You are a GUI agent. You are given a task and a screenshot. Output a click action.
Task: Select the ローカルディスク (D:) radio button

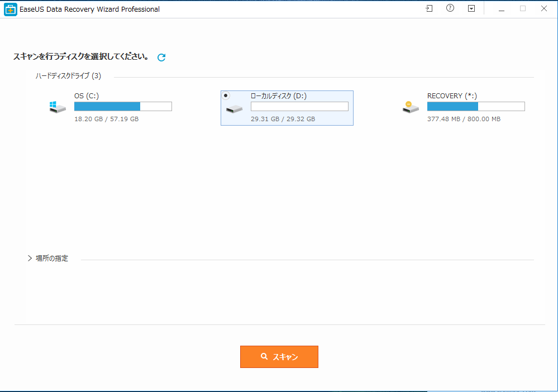(226, 95)
